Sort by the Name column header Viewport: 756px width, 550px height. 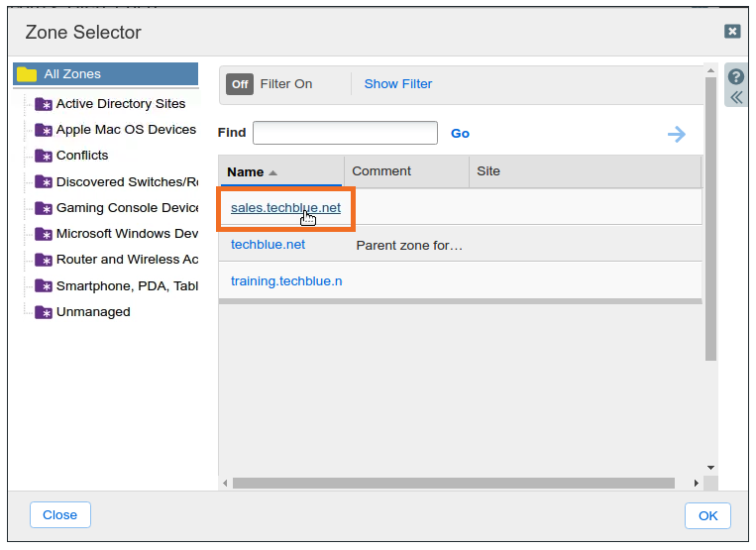click(245, 171)
